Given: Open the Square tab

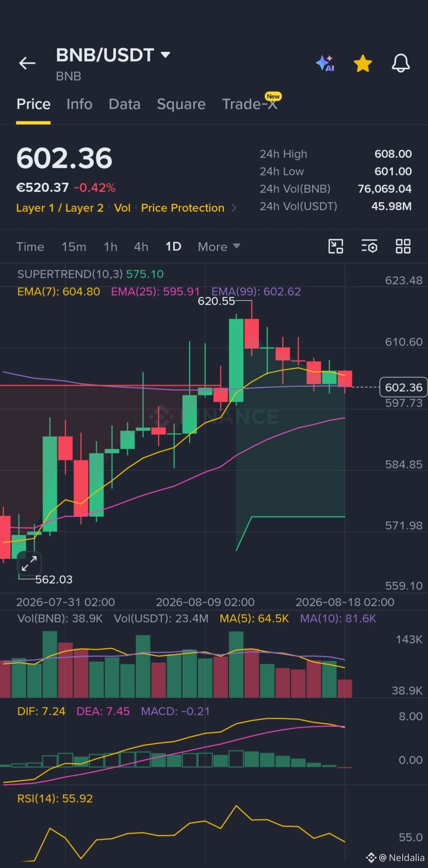Looking at the screenshot, I should (181, 104).
